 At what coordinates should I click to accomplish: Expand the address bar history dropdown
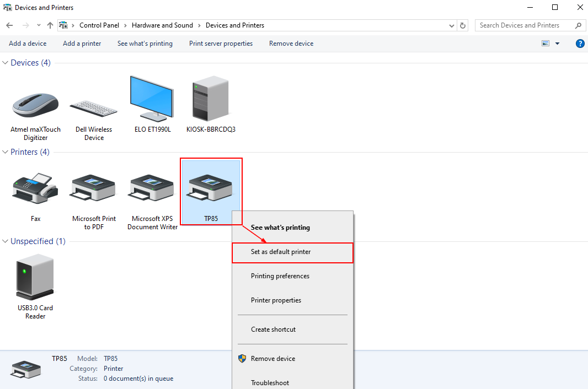tap(452, 25)
